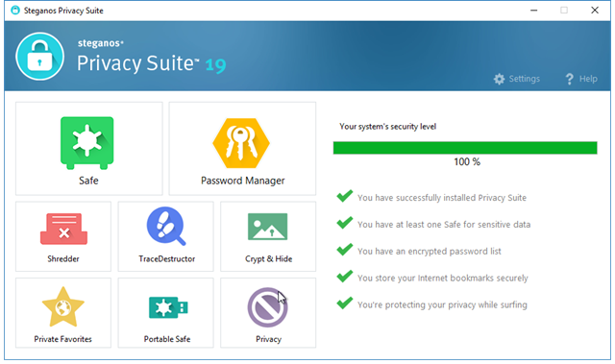Launch Password Manager keys icon
Viewport: 615px width, 364px height.
[x=241, y=143]
